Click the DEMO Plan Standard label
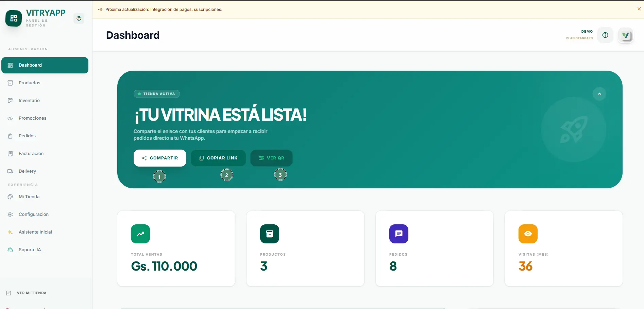 tap(579, 35)
